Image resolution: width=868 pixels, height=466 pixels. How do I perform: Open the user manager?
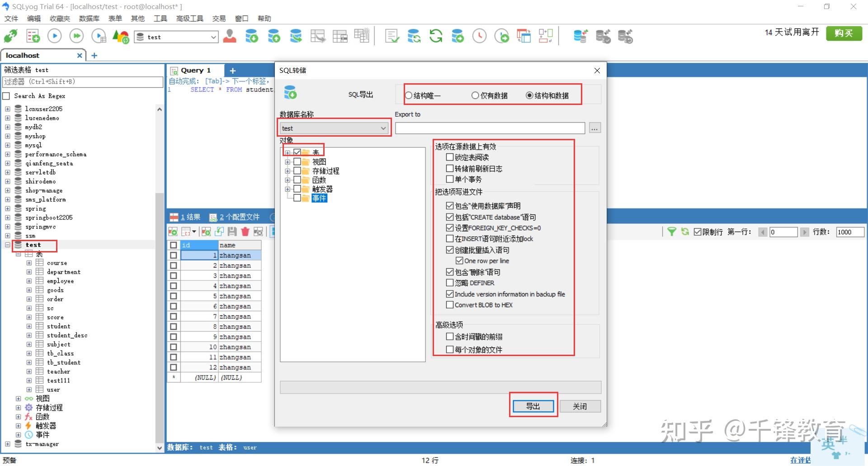point(230,36)
